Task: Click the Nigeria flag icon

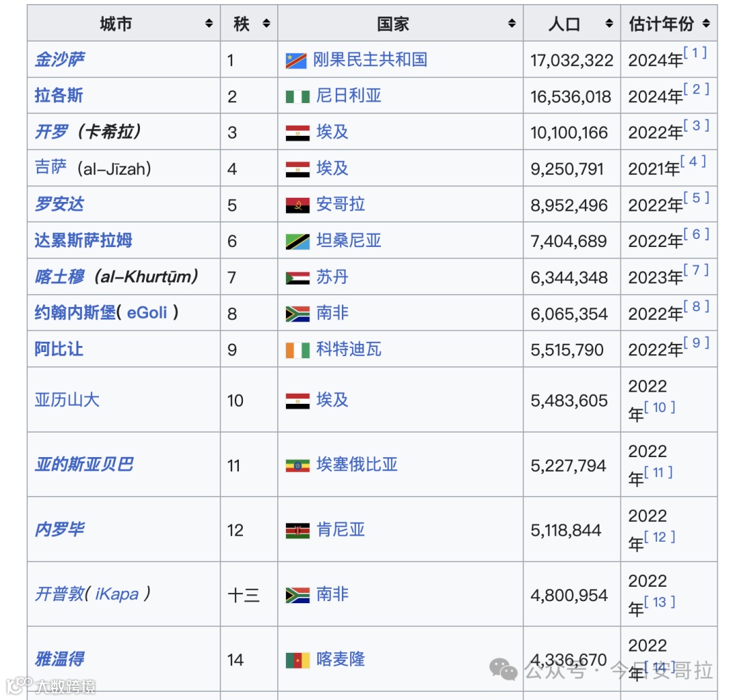Action: (x=298, y=97)
